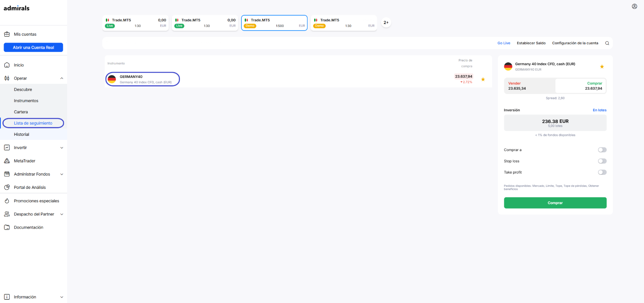The width and height of the screenshot is (644, 303).
Task: Open the user profile icon
Action: click(634, 6)
